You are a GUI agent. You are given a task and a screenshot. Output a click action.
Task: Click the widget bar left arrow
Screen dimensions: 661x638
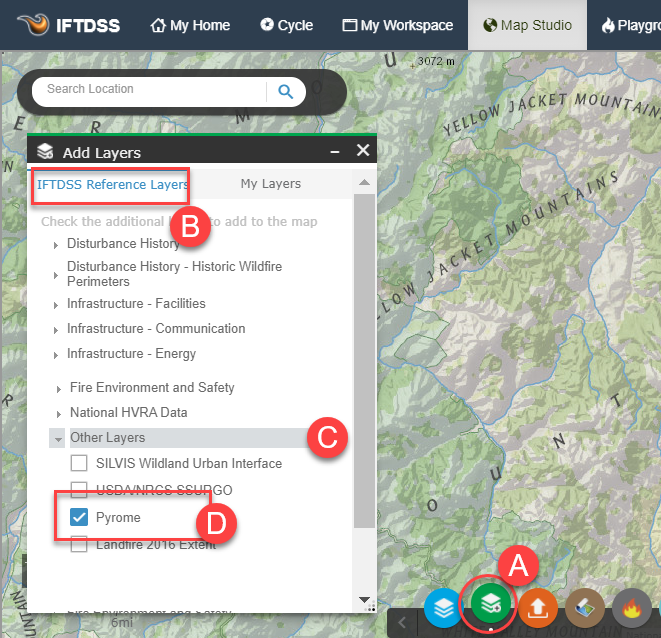[402, 622]
